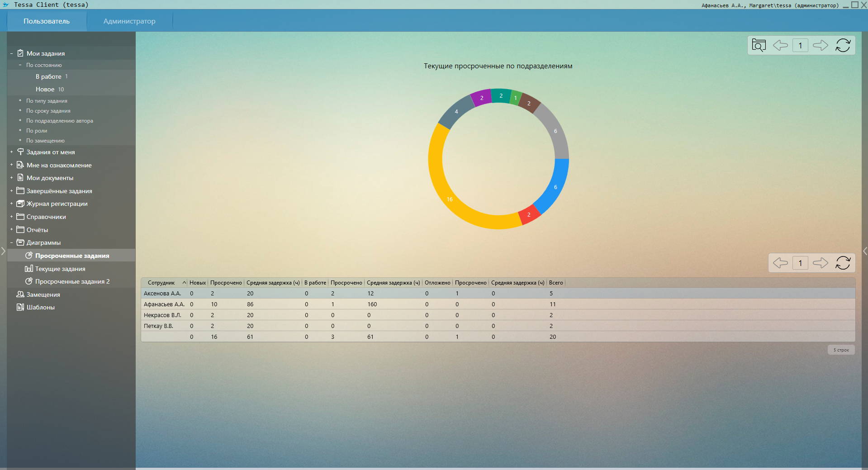Open Просроченные задания 2 diagram

point(72,281)
